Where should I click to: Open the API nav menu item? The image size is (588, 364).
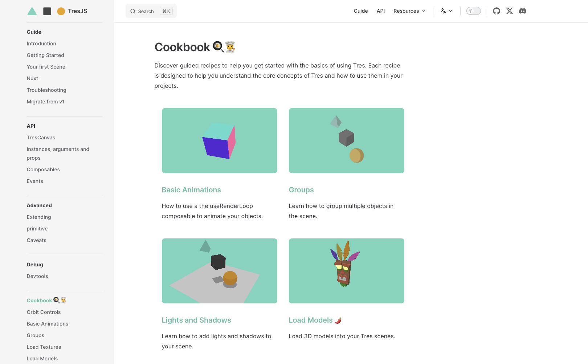click(380, 11)
